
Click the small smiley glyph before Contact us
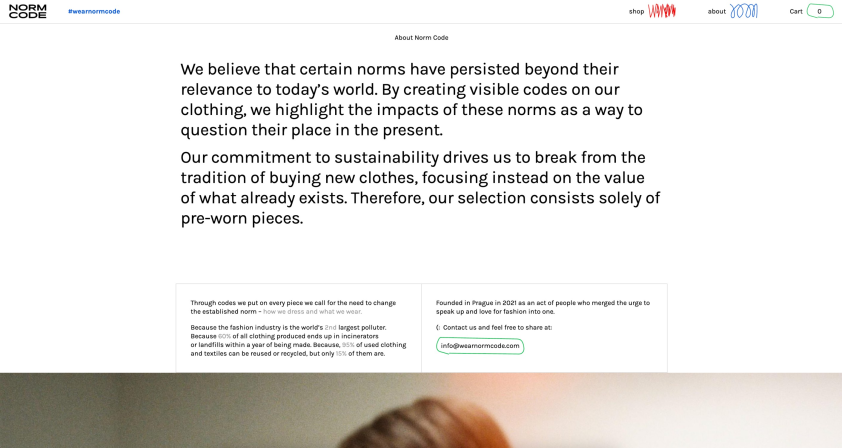[438, 328]
